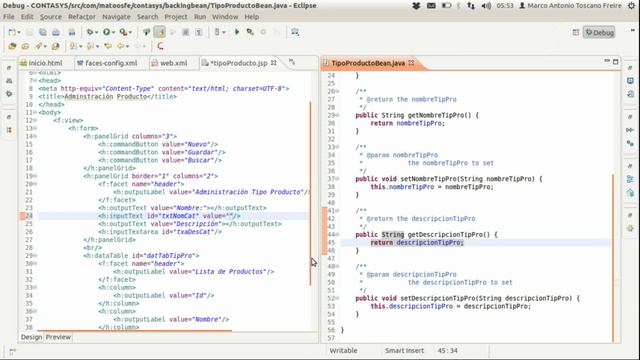Click the Back navigation arrow icon
This screenshot has height=360, width=640.
(x=120, y=47)
